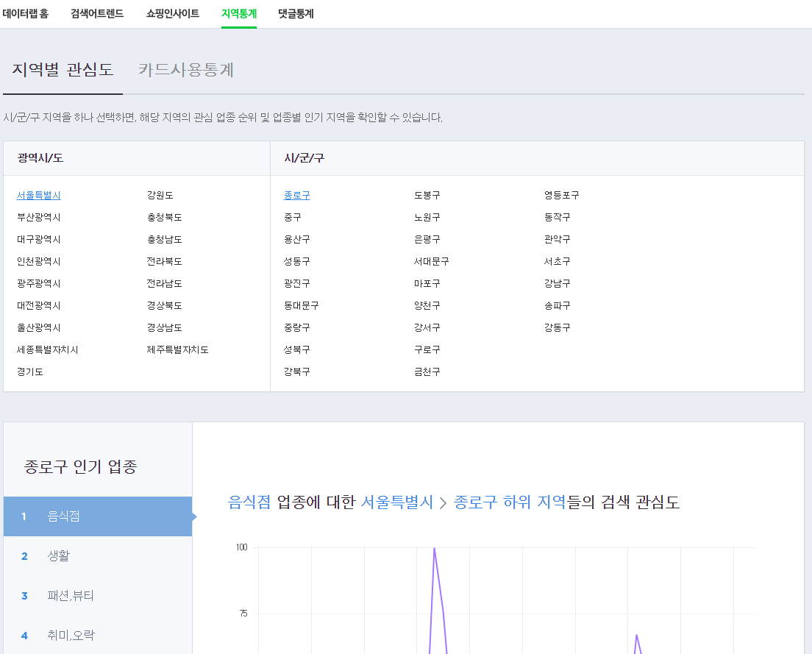Choose 은평구 district
The width and height of the screenshot is (812, 654).
pyautogui.click(x=427, y=239)
